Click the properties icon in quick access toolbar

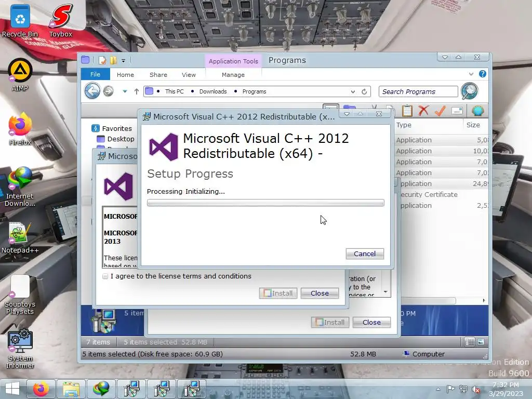click(x=102, y=60)
